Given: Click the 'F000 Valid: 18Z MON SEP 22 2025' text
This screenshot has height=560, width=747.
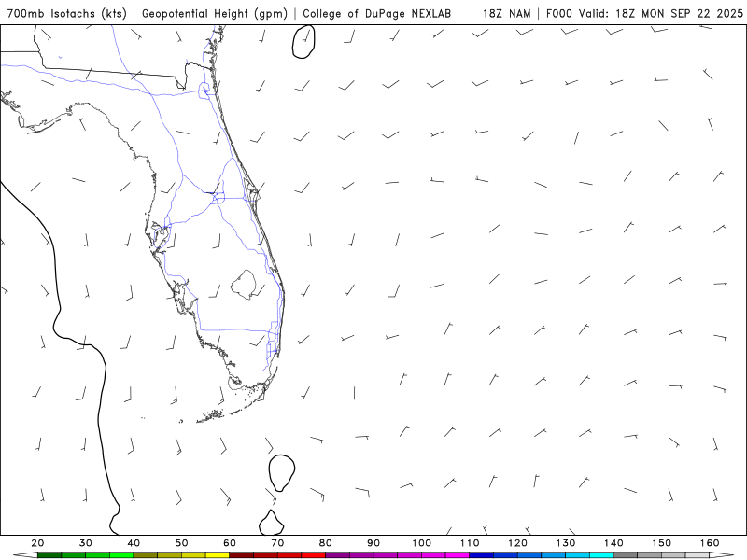Looking at the screenshot, I should point(644,14).
